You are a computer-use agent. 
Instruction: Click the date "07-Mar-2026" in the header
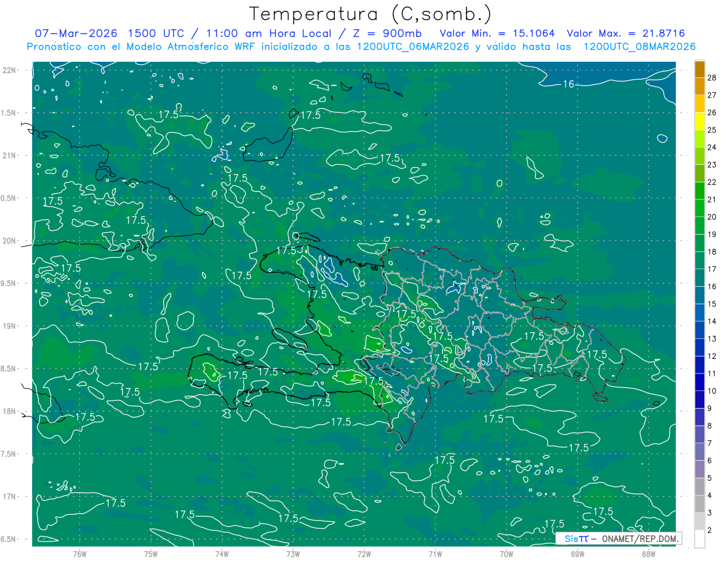77,33
